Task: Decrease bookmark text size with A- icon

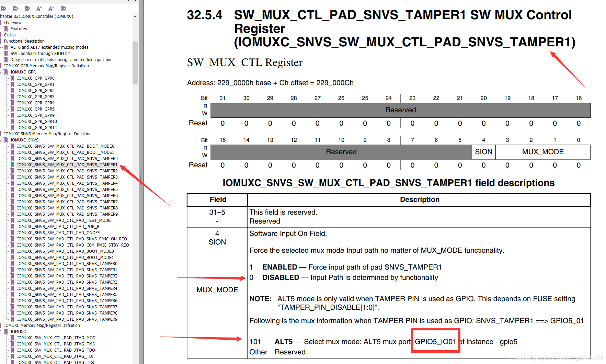Action: [x=51, y=9]
